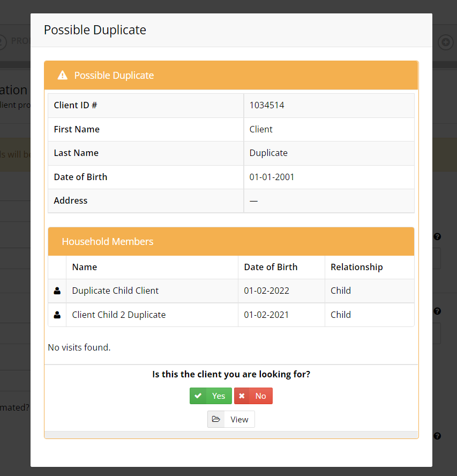Reject the match with the red No button
The height and width of the screenshot is (476, 457).
(x=253, y=396)
